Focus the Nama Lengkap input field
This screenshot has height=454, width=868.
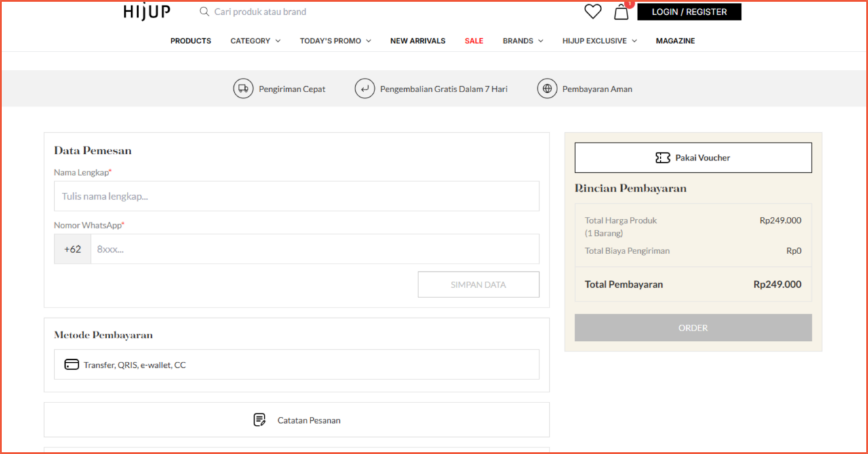pyautogui.click(x=296, y=197)
